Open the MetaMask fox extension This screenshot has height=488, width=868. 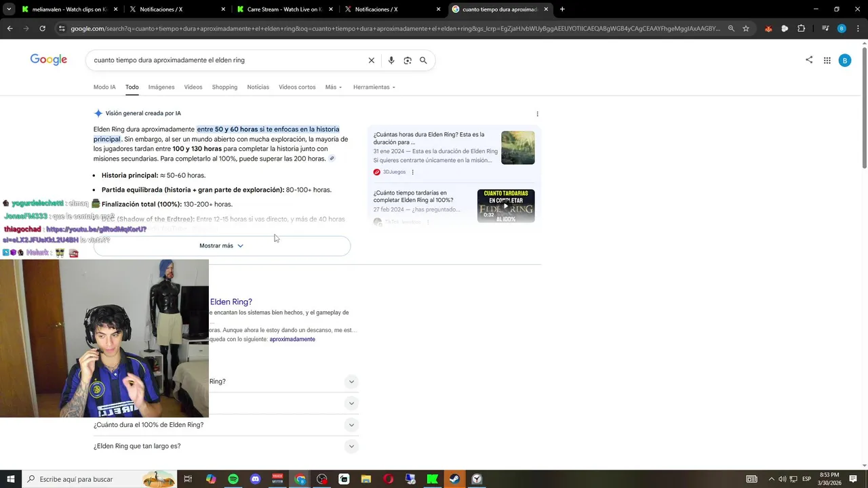768,28
